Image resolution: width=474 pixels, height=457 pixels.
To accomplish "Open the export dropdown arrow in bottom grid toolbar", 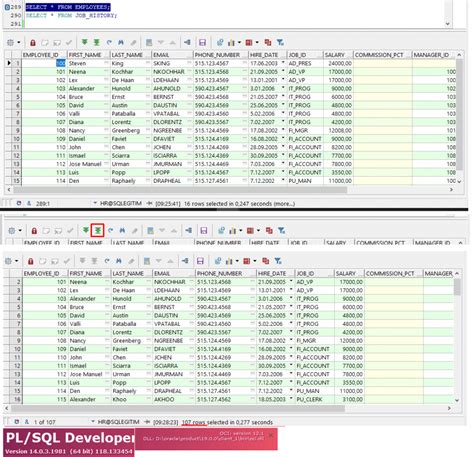I will click(255, 261).
